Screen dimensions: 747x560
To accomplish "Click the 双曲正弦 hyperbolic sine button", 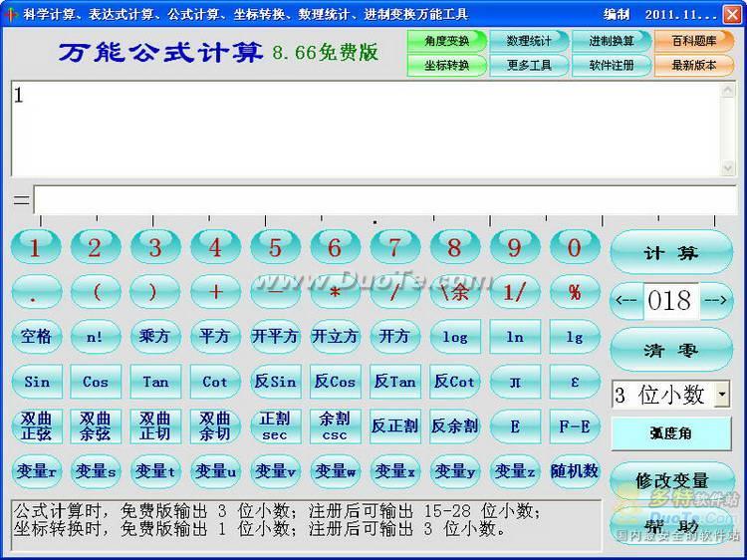I will [36, 426].
